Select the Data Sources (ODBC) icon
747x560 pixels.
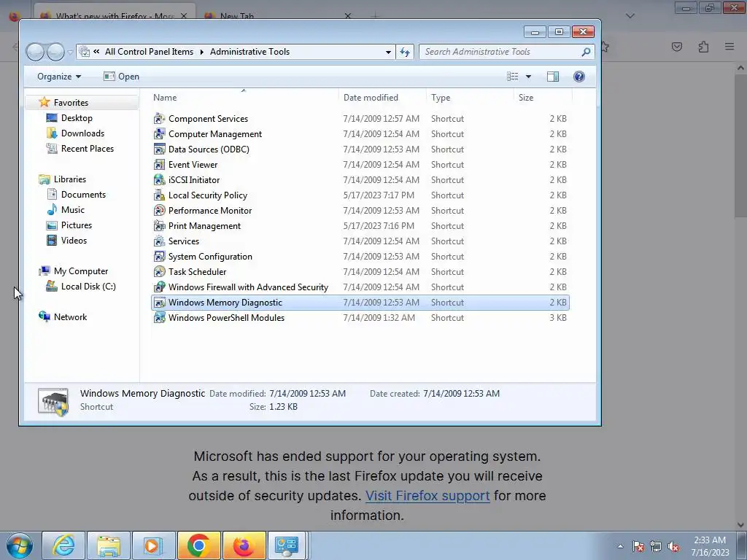[x=160, y=149]
